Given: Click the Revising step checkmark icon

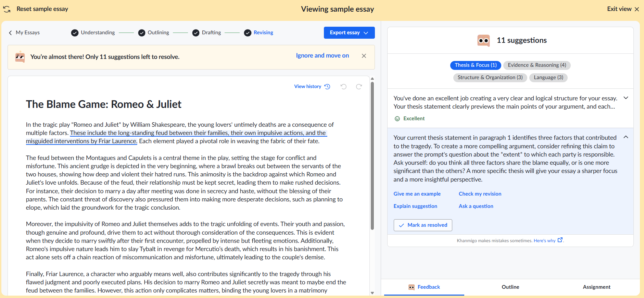Looking at the screenshot, I should [x=248, y=33].
